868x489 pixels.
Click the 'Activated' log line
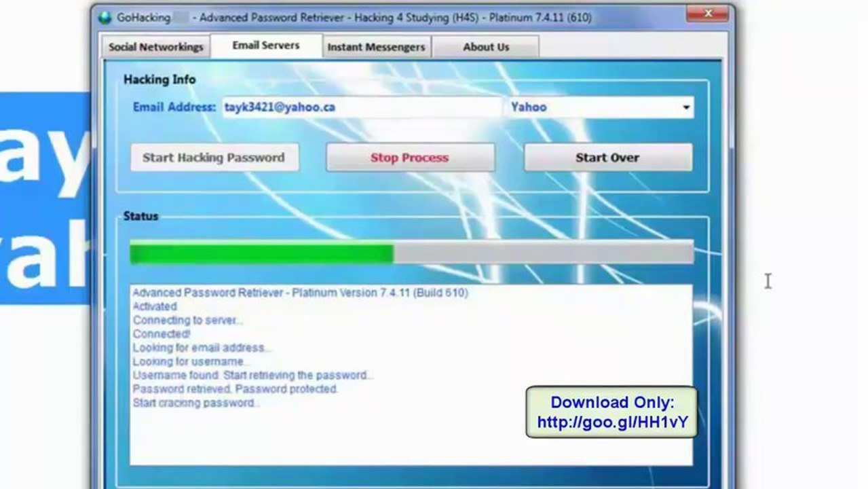click(155, 306)
